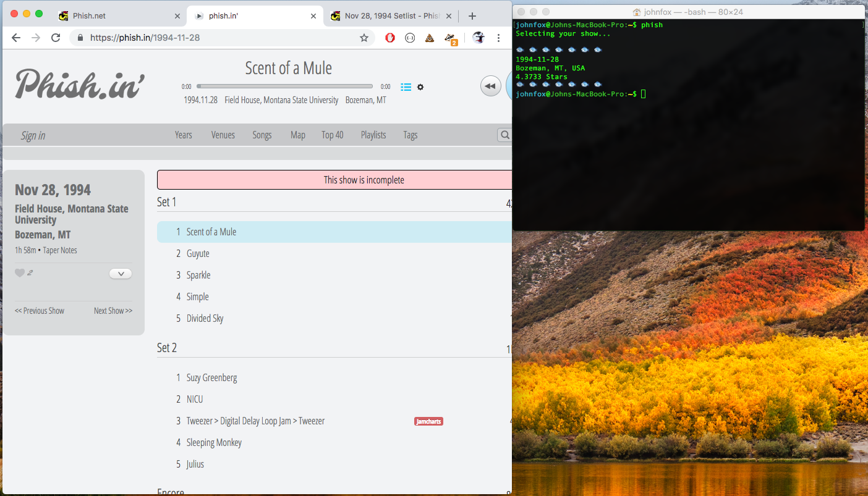View site info via address bar padlock
The height and width of the screenshot is (496, 868).
pos(80,38)
